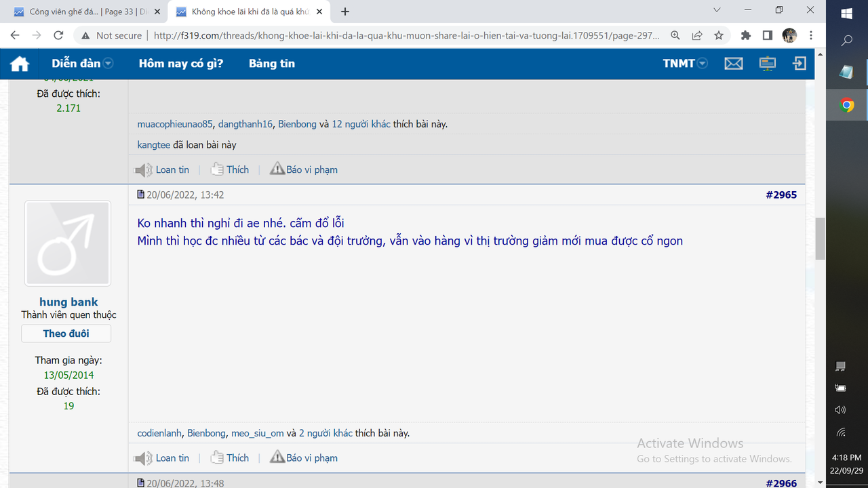Viewport: 868px width, 488px height.
Task: Open dangthanh16 profile link
Action: click(245, 125)
